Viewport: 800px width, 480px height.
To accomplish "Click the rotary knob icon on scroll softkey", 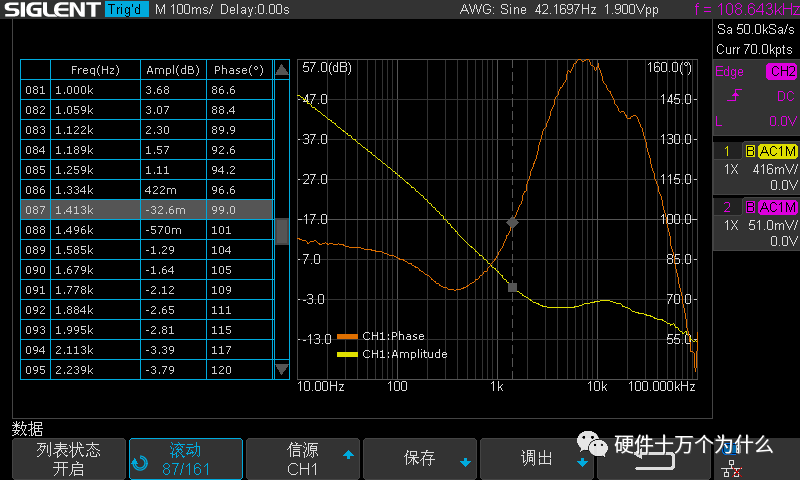I will [x=140, y=464].
